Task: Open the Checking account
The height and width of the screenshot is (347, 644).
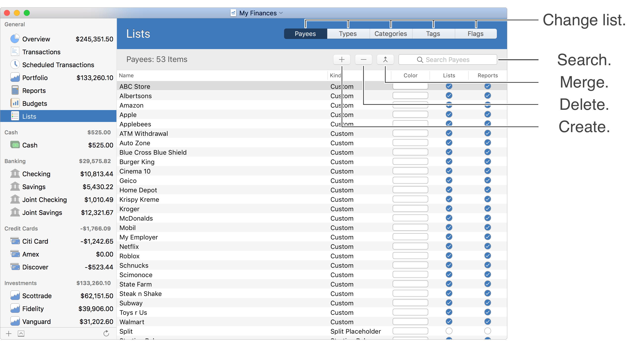Action: tap(36, 174)
